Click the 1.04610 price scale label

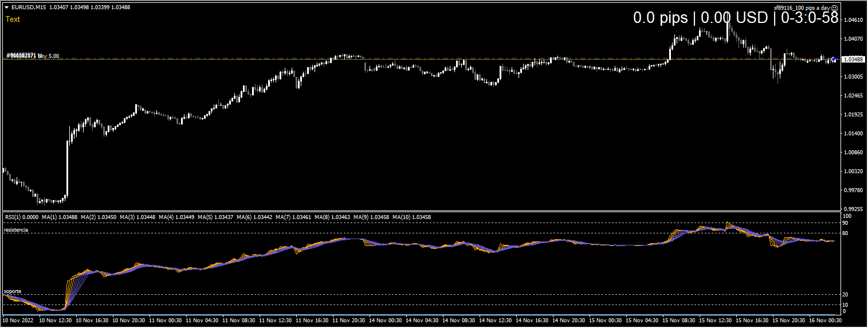click(x=854, y=20)
